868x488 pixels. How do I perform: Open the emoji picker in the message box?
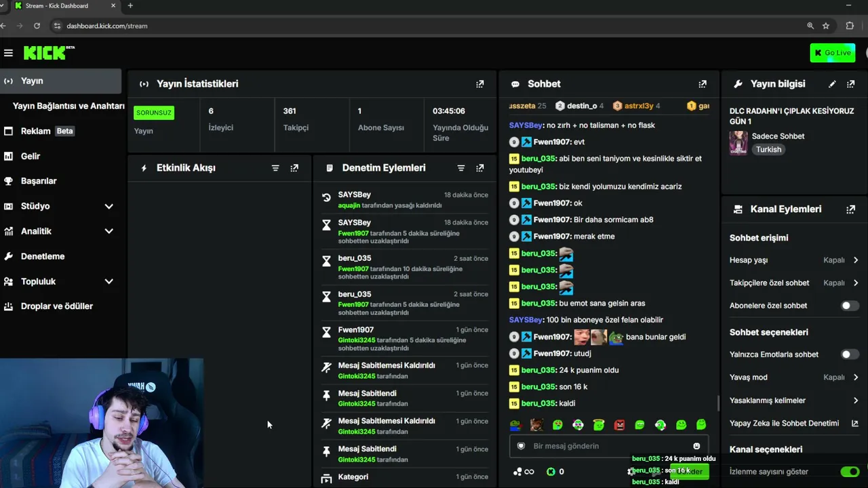pyautogui.click(x=696, y=446)
